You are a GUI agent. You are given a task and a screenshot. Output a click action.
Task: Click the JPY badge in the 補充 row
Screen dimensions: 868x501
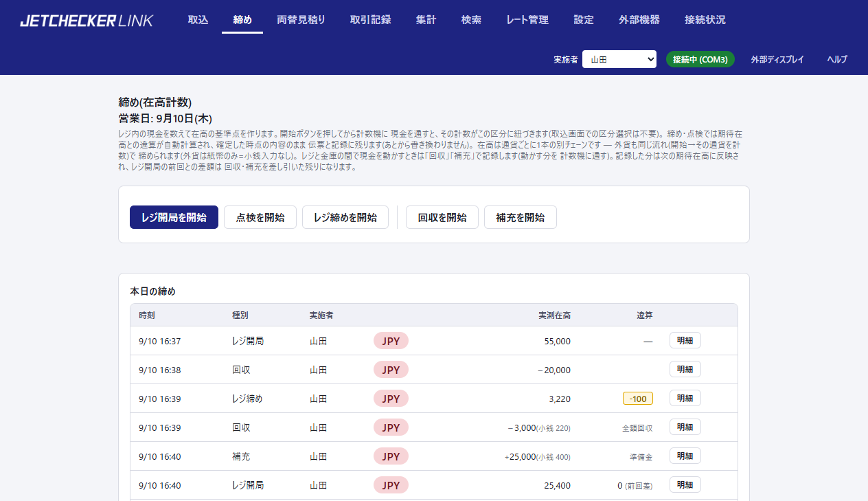[391, 456]
